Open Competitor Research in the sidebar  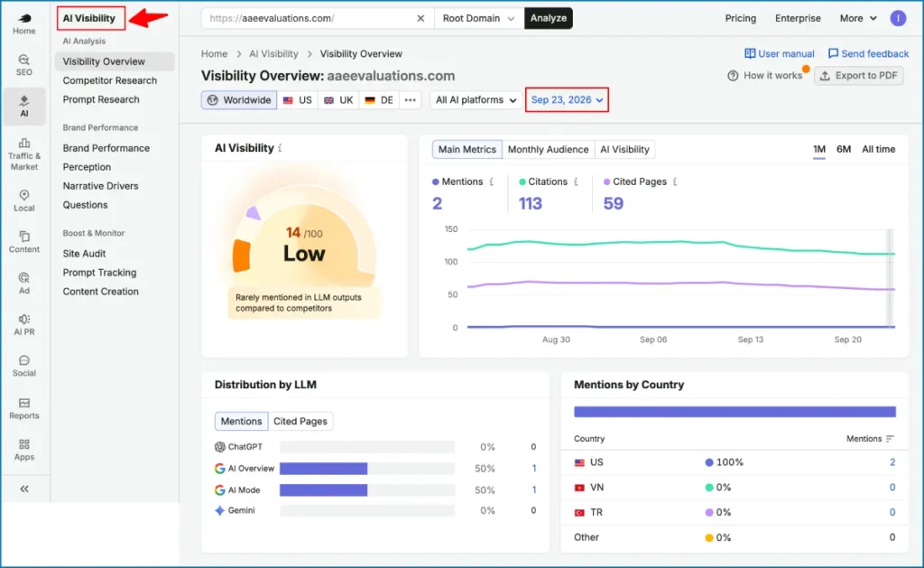tap(109, 80)
